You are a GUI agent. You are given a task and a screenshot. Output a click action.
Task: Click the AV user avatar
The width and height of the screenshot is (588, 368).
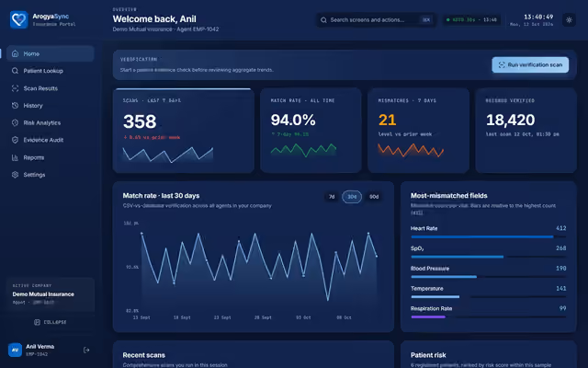click(15, 350)
